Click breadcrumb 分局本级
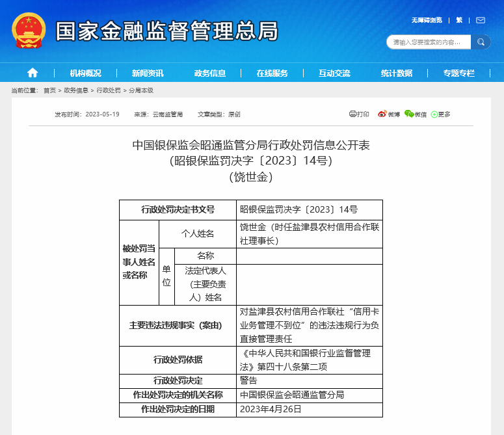 [141, 90]
